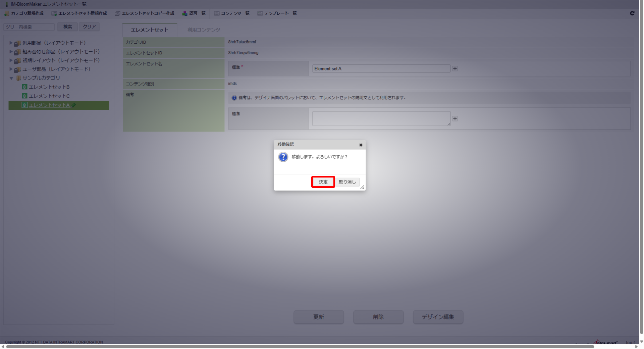Viewport: 644px width, 349px height.
Task: Click the imds content type value
Action: point(232,84)
